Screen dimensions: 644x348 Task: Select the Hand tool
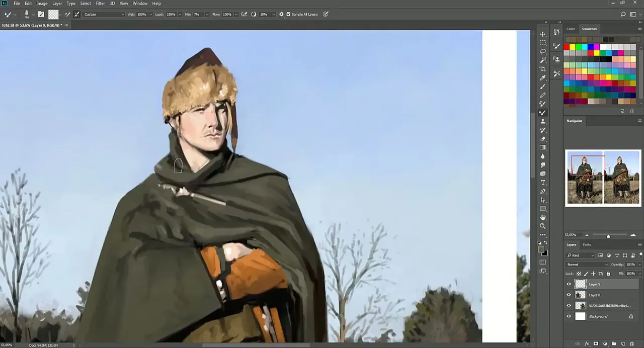[543, 217]
